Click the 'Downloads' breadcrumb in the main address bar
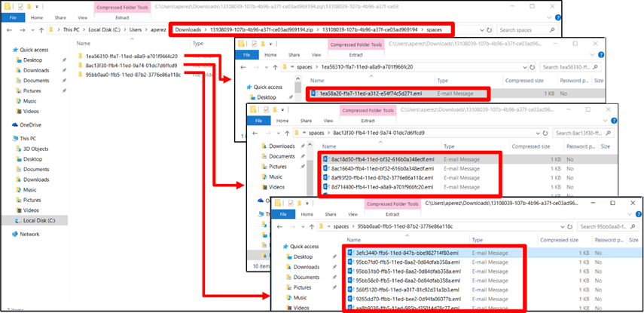This screenshot has width=644, height=313. pyautogui.click(x=188, y=30)
